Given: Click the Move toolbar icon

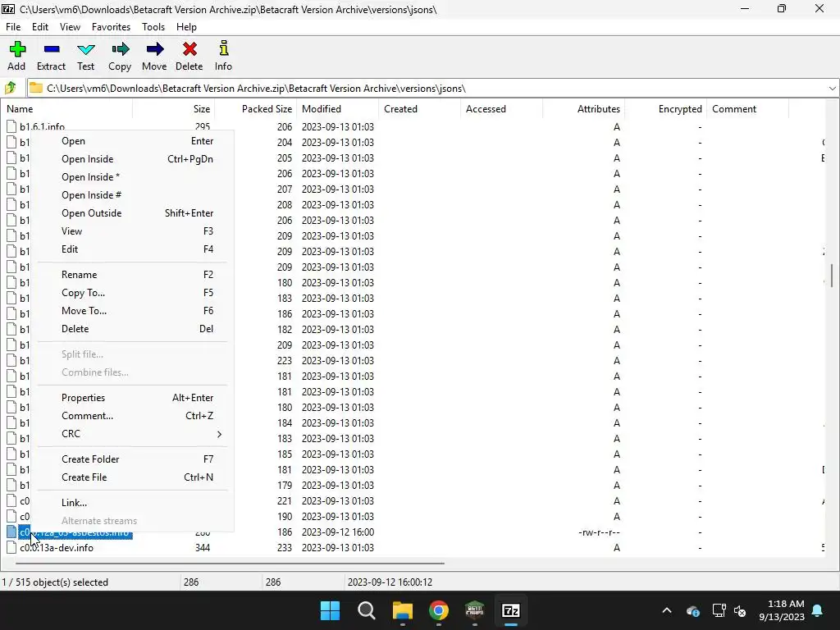Looking at the screenshot, I should (x=154, y=50).
